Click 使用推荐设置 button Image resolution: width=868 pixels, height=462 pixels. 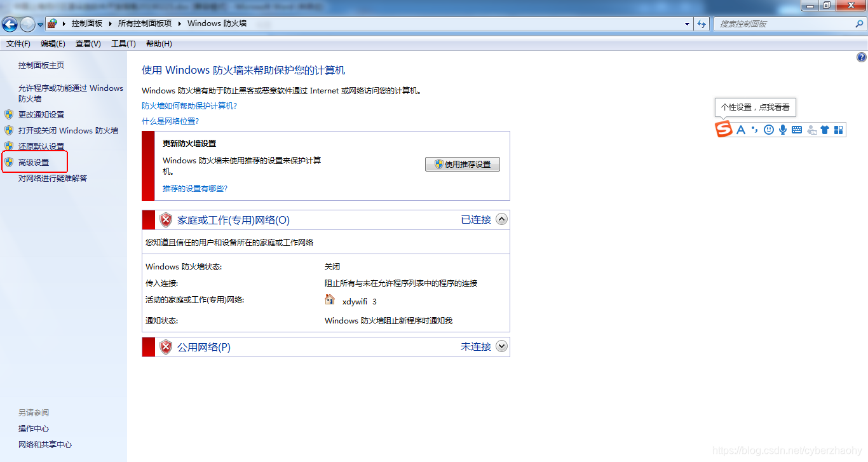click(x=463, y=164)
